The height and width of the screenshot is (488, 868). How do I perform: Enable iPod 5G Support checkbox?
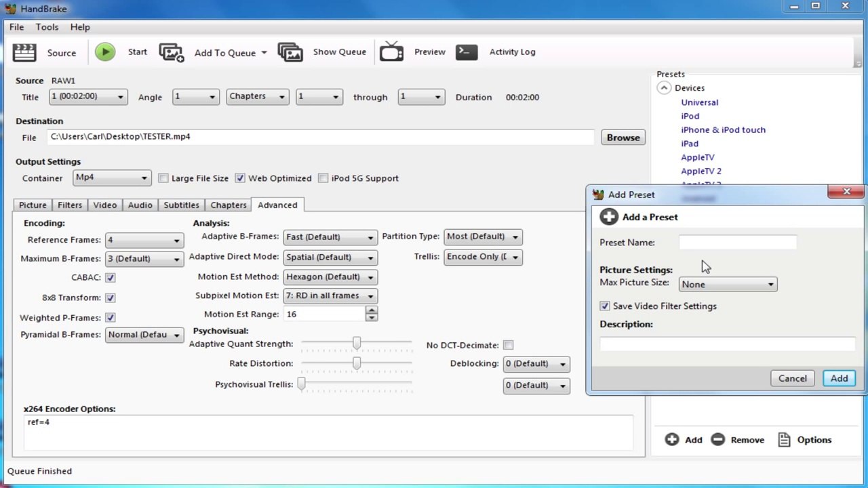click(x=323, y=178)
